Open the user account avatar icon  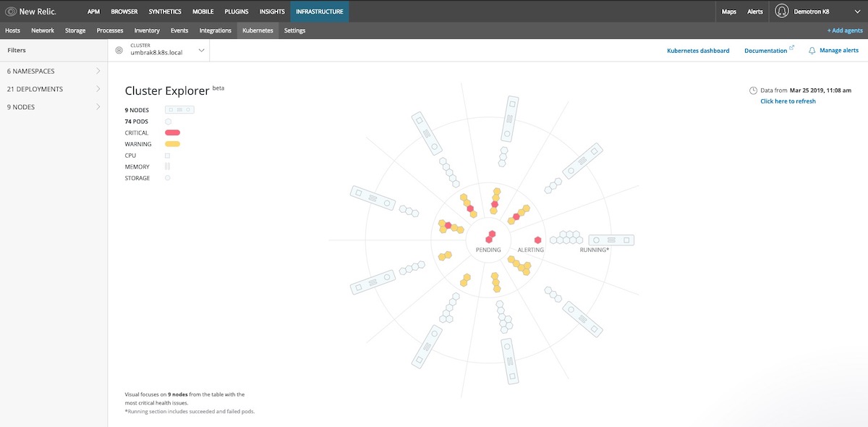(781, 11)
